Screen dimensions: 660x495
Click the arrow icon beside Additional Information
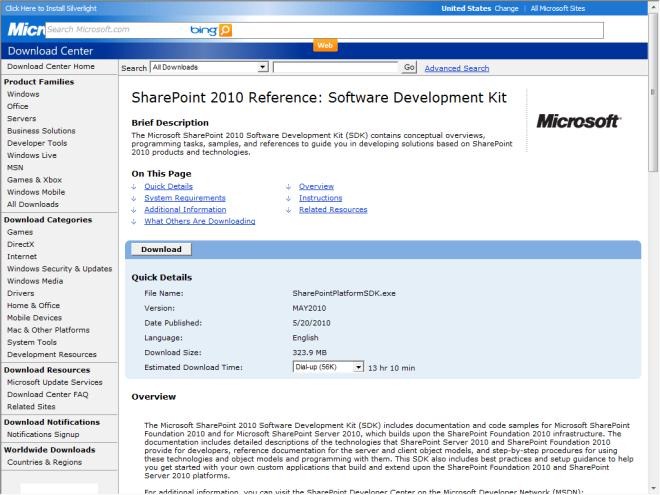click(134, 210)
